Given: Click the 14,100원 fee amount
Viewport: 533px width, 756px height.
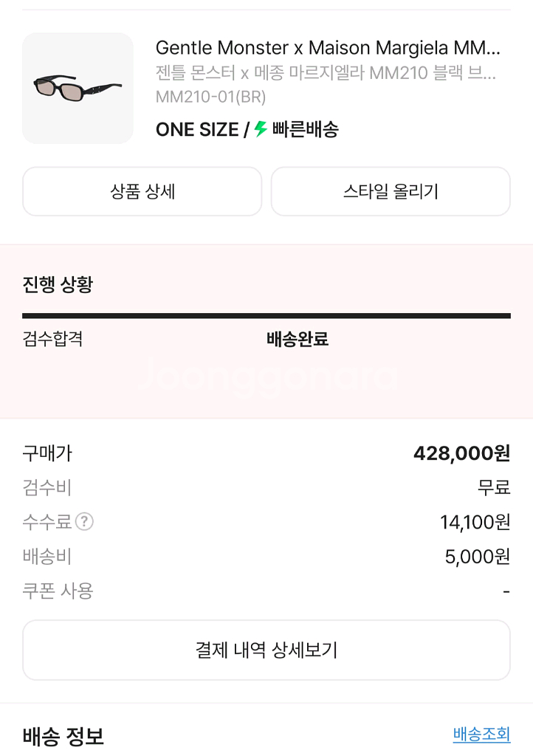Looking at the screenshot, I should 475,522.
